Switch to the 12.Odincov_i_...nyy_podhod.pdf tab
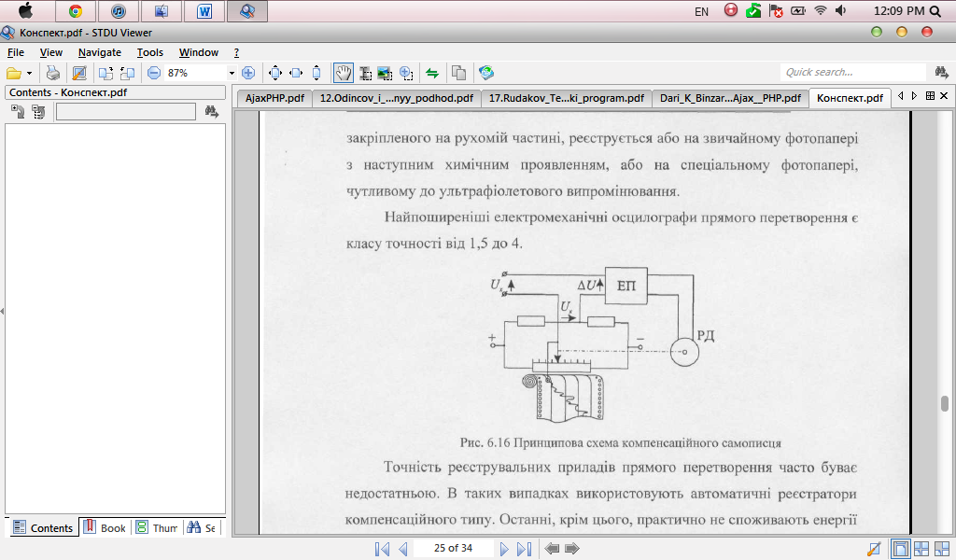 point(396,97)
